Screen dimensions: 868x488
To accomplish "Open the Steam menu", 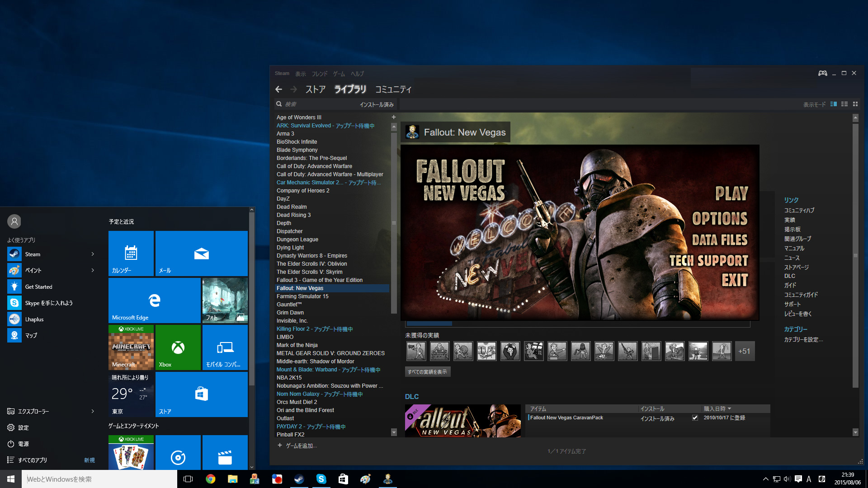I will [x=282, y=73].
